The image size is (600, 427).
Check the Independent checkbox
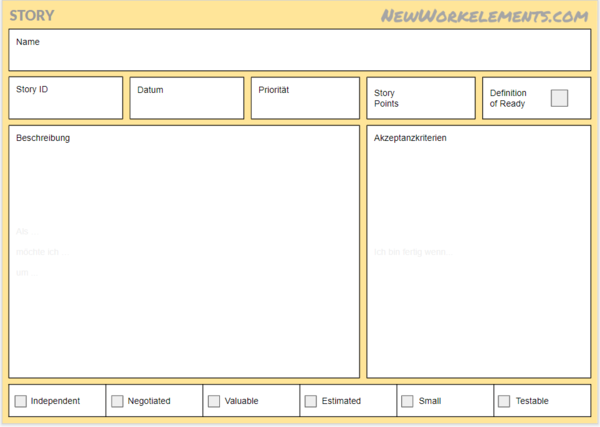click(x=21, y=401)
